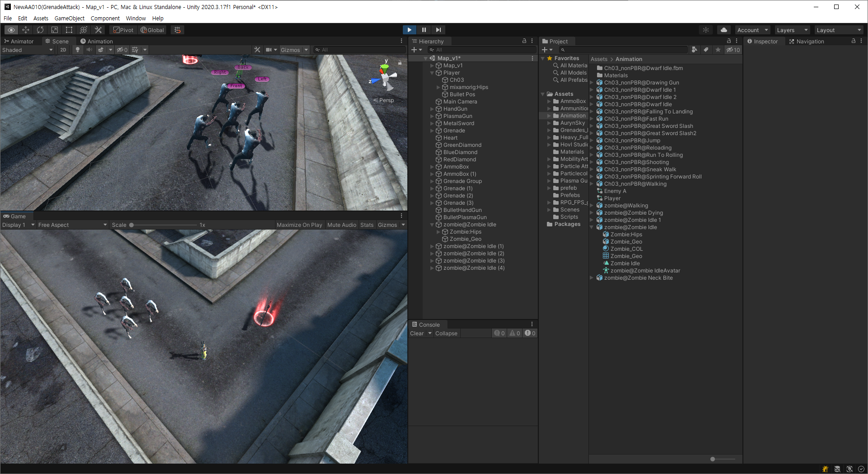Select the Move tool

point(26,30)
